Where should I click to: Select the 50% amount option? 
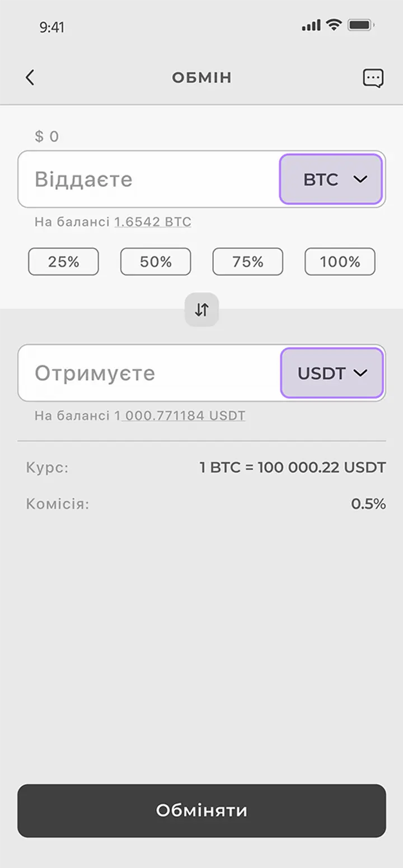[x=156, y=262]
